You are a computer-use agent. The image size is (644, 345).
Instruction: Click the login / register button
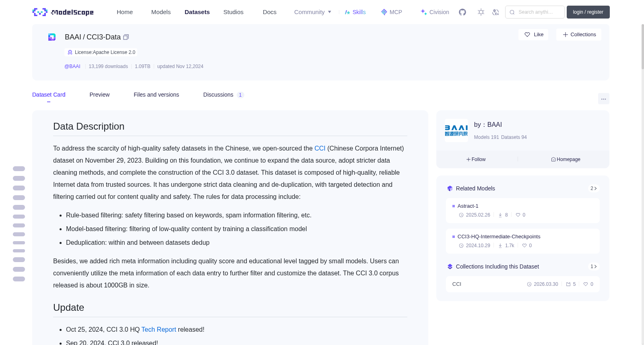tap(588, 12)
